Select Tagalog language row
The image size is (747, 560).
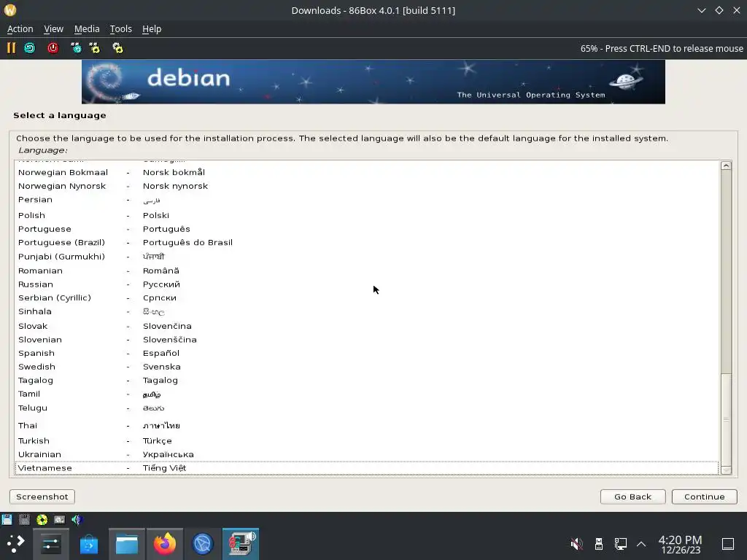pyautogui.click(x=366, y=380)
